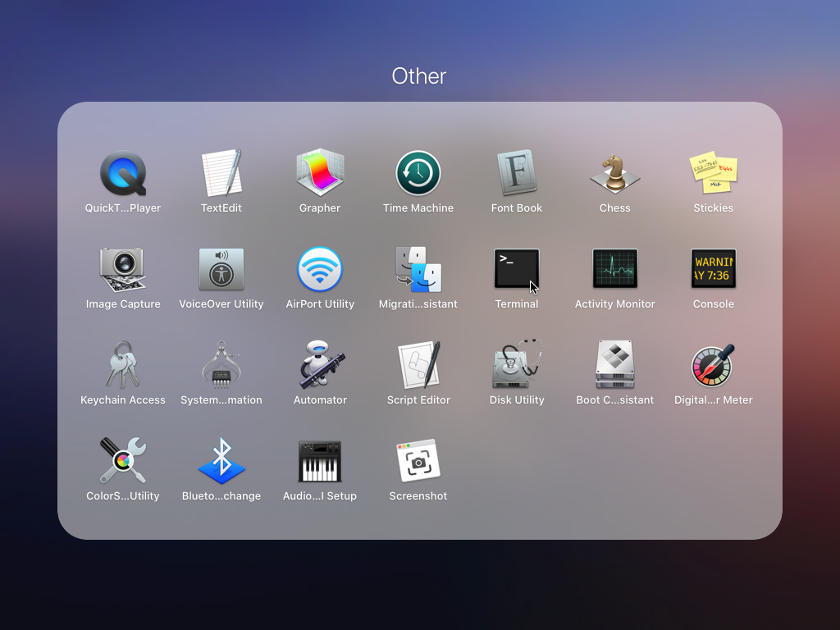Launch the Console icon

[x=714, y=268]
